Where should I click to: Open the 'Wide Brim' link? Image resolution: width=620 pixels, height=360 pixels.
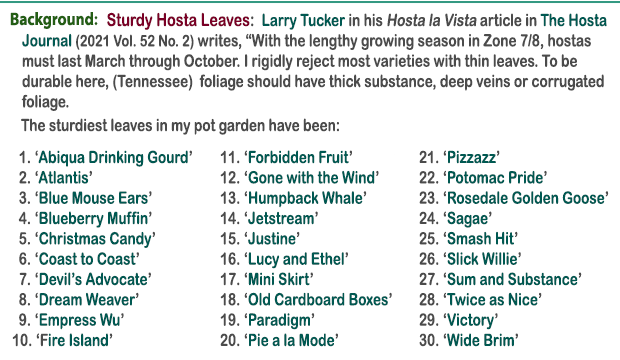pyautogui.click(x=481, y=340)
